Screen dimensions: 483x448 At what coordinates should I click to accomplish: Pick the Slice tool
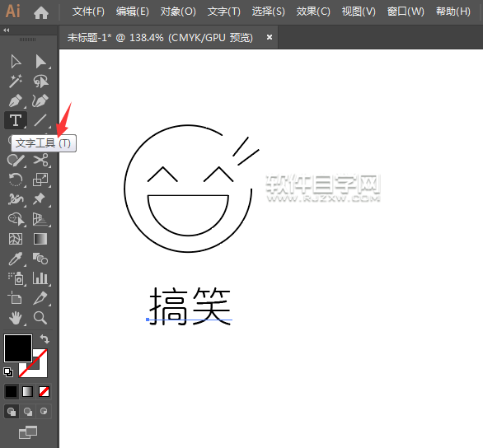coord(40,298)
